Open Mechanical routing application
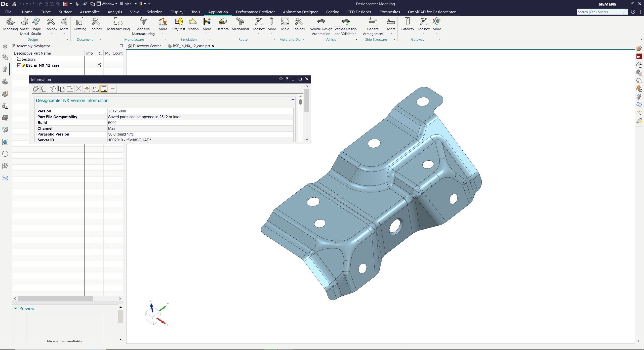The width and height of the screenshot is (644, 350). pyautogui.click(x=240, y=24)
